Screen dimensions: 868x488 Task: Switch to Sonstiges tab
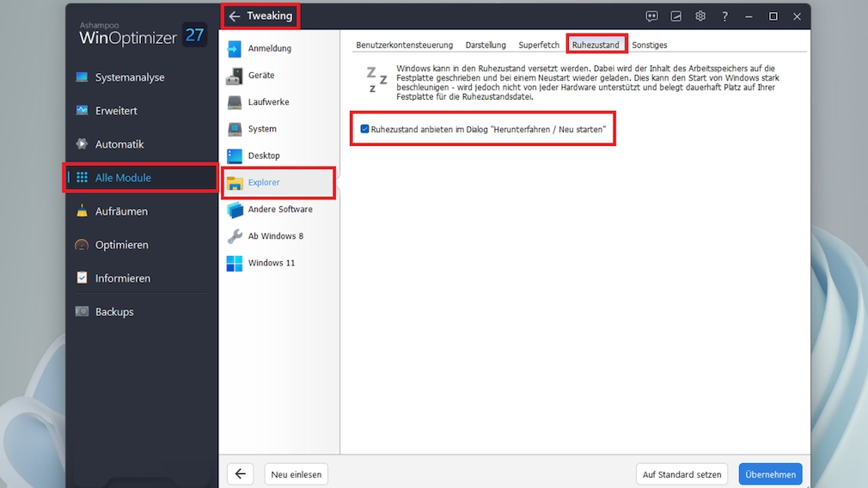[x=650, y=45]
